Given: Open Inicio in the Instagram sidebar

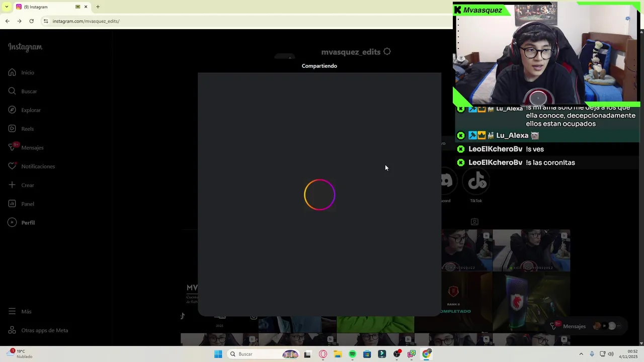Looking at the screenshot, I should tap(21, 72).
